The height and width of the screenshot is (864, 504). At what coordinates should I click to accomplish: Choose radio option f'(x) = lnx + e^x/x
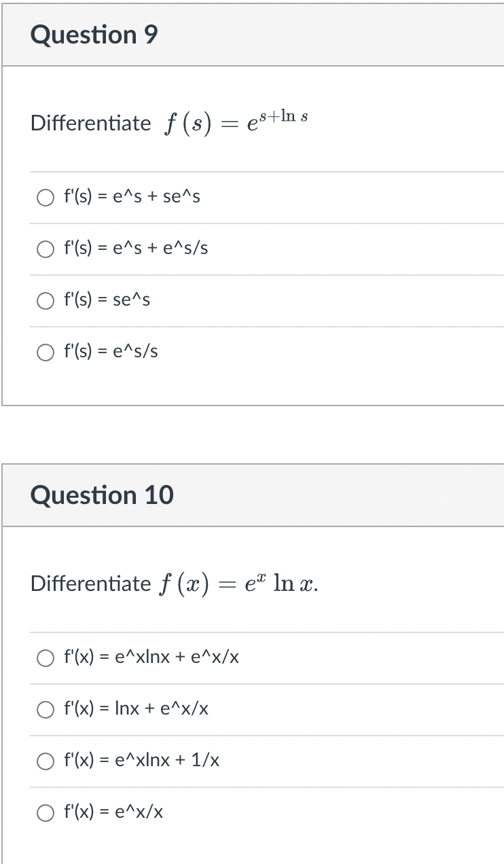46,710
